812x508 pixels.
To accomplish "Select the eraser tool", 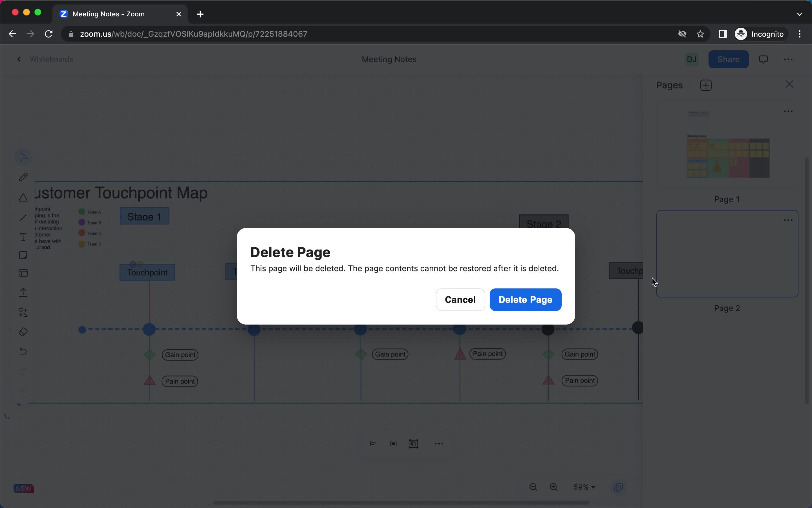I will point(23,332).
